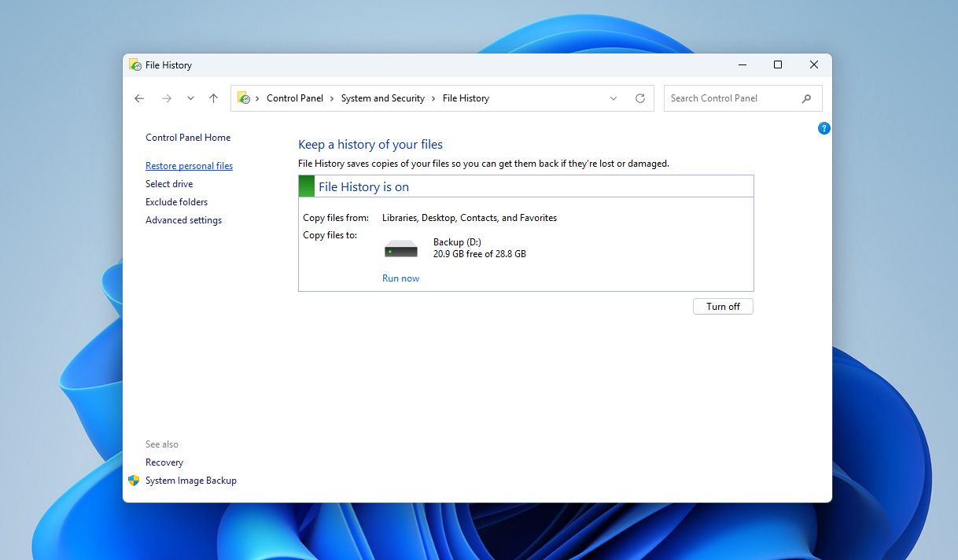Click the blue Help question mark icon
The height and width of the screenshot is (560, 958).
pos(824,127)
